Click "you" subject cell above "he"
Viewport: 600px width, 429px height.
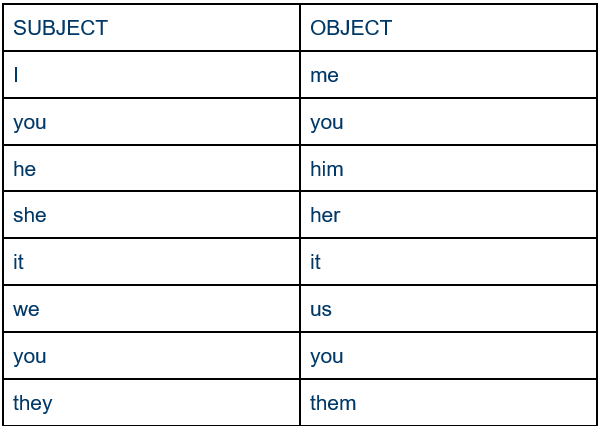coord(152,122)
